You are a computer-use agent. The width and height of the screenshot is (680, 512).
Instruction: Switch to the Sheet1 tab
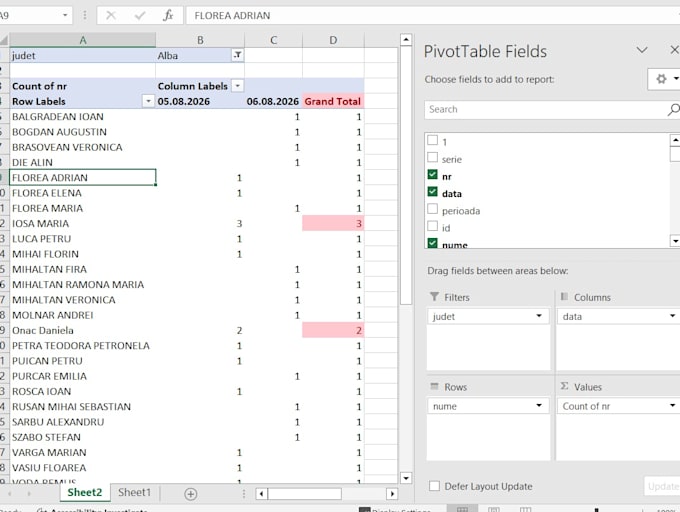(134, 492)
